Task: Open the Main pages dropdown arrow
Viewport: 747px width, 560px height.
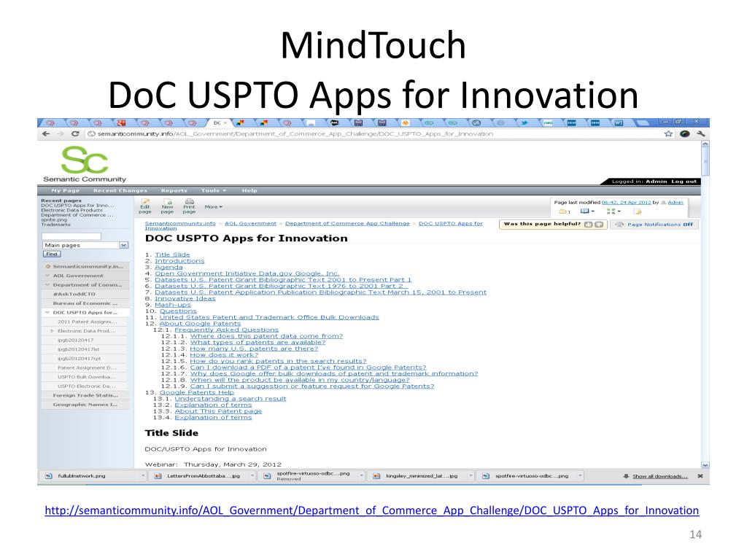Action: 124,245
